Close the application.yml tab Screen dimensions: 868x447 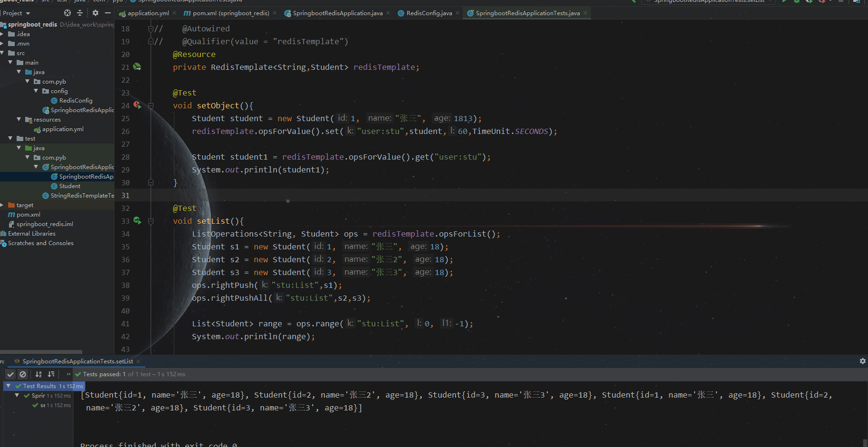[x=174, y=13]
